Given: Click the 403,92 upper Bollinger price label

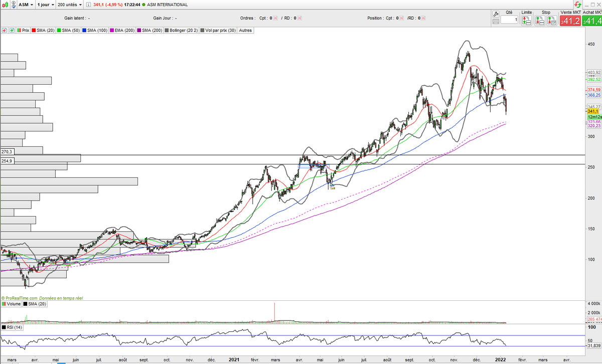Looking at the screenshot, I should tap(593, 73).
